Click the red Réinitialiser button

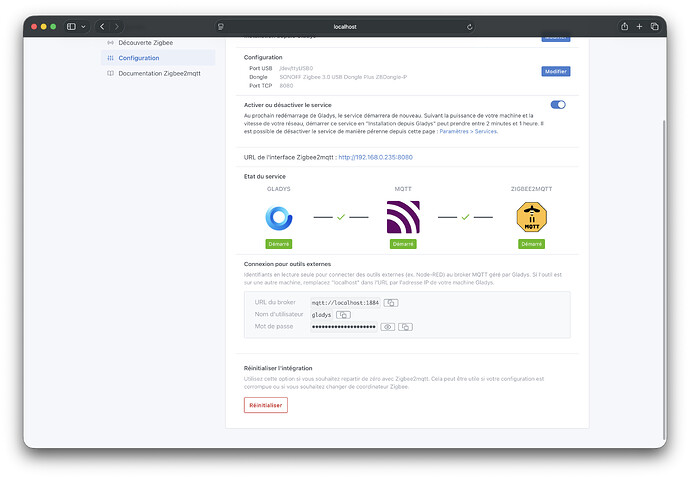click(x=266, y=405)
